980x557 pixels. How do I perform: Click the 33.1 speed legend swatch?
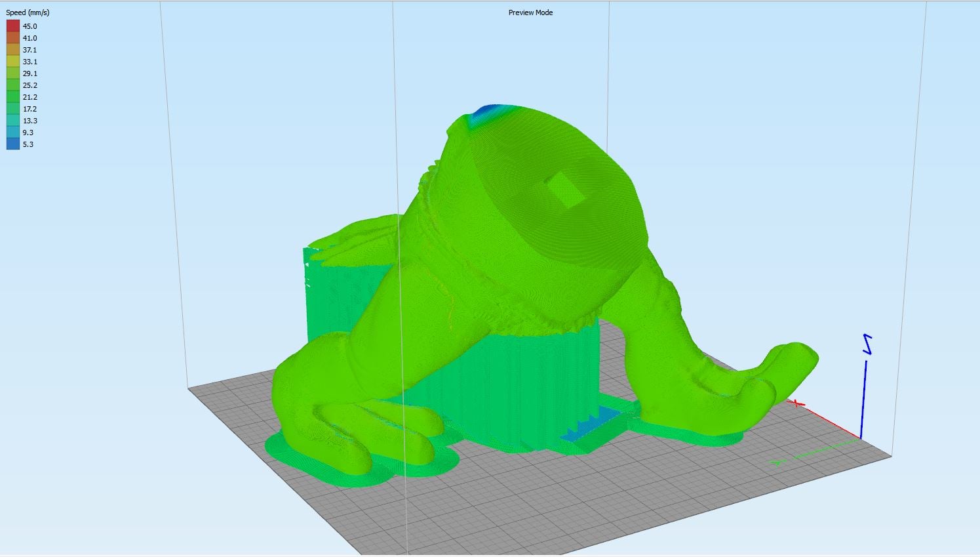tap(13, 62)
